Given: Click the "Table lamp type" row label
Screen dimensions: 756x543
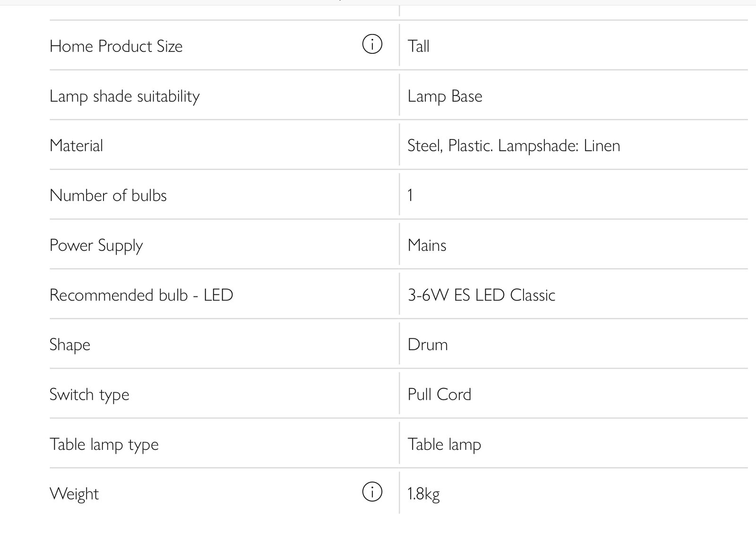Looking at the screenshot, I should coord(104,445).
